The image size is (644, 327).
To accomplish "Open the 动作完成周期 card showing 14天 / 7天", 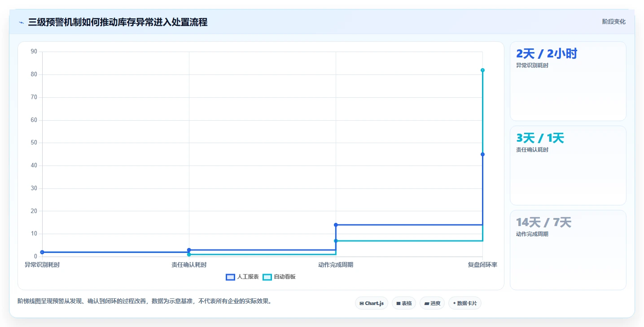I will [x=568, y=250].
